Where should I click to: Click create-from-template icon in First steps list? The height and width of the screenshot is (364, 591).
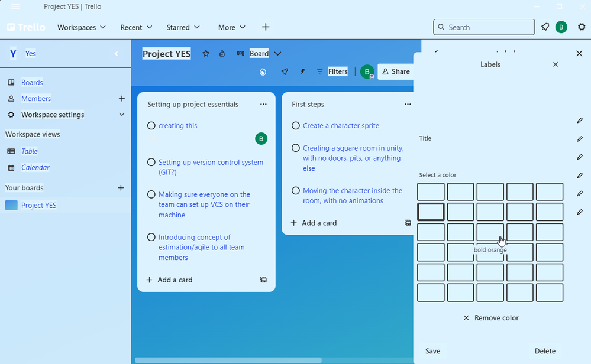408,223
